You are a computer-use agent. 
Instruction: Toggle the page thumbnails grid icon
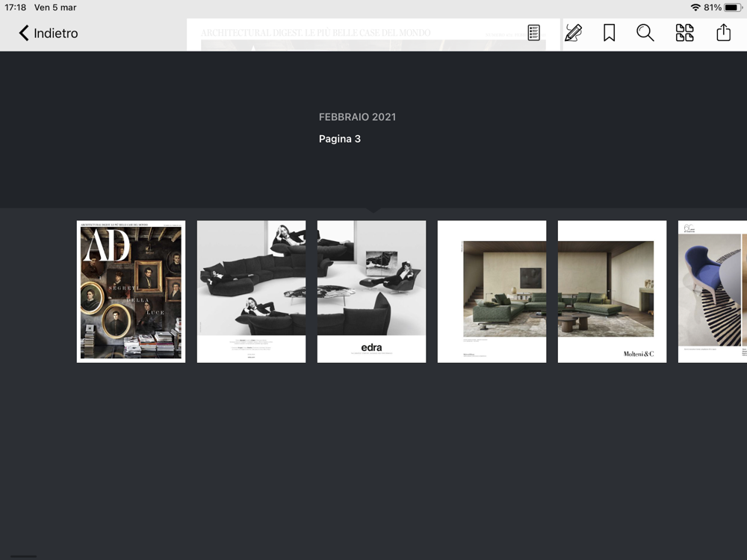click(684, 33)
